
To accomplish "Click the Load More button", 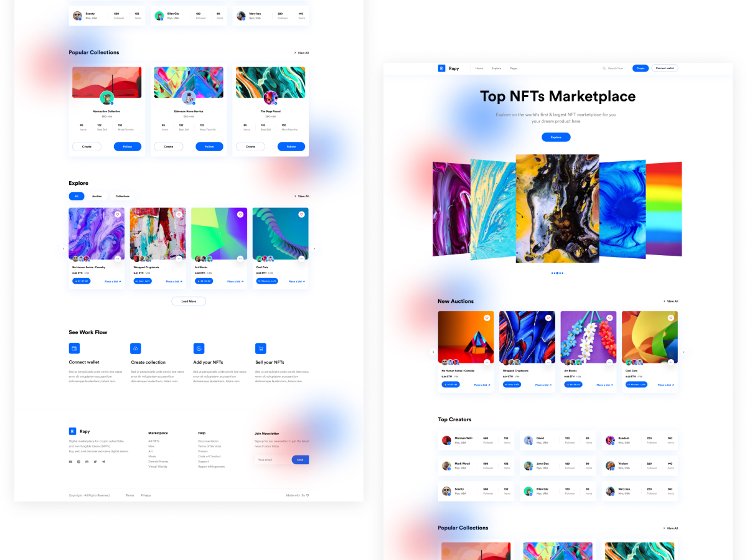I will (x=189, y=301).
